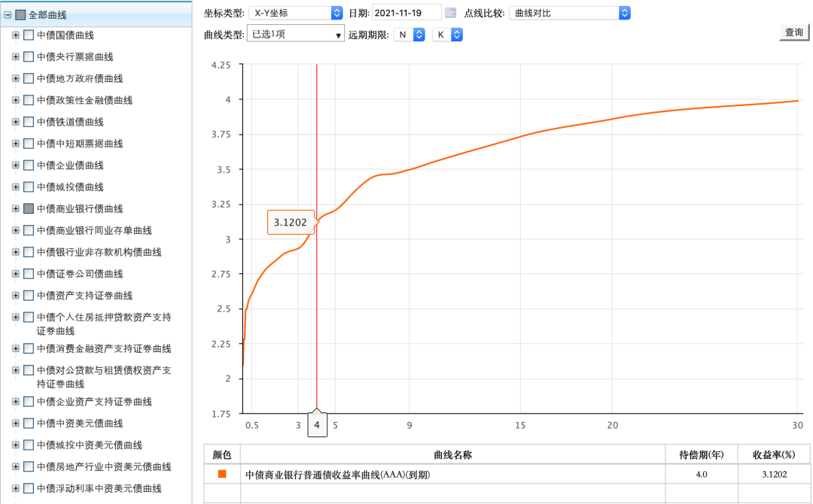
Task: Expand the 中债中资美元债曲线 node
Action: tap(16, 424)
